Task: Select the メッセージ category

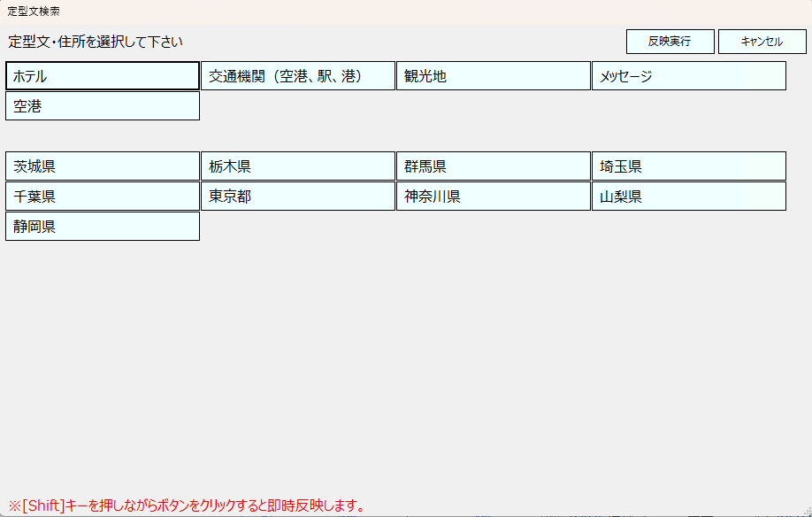Action: tap(689, 75)
